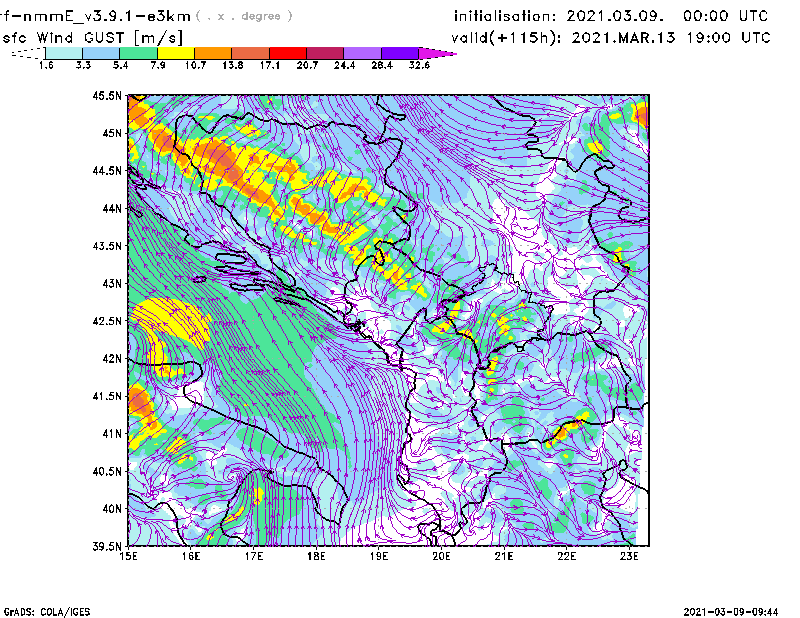Image resolution: width=800 pixels, height=618 pixels.
Task: Click the green 5.4–7.9 legend swatch
Action: pos(138,53)
